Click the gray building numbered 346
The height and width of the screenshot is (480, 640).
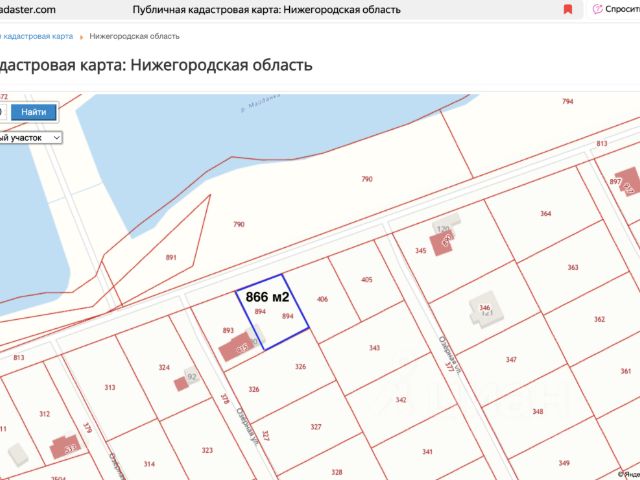click(485, 309)
